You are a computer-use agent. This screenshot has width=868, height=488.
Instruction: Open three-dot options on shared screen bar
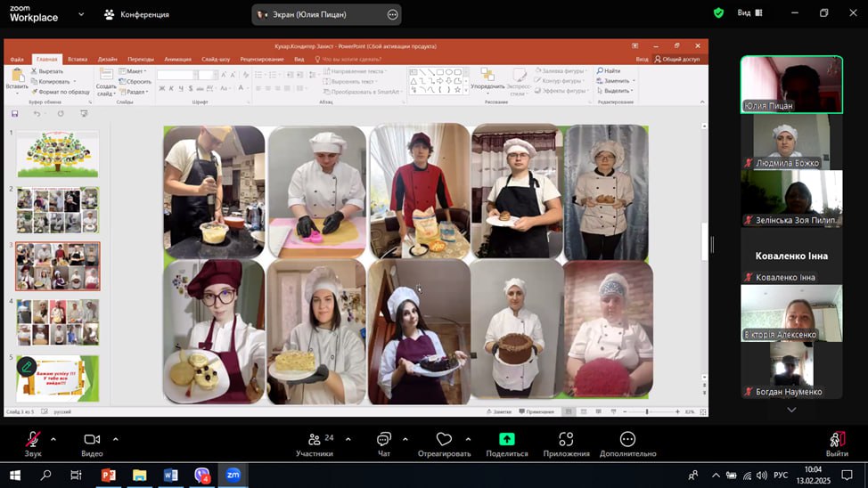(x=392, y=14)
